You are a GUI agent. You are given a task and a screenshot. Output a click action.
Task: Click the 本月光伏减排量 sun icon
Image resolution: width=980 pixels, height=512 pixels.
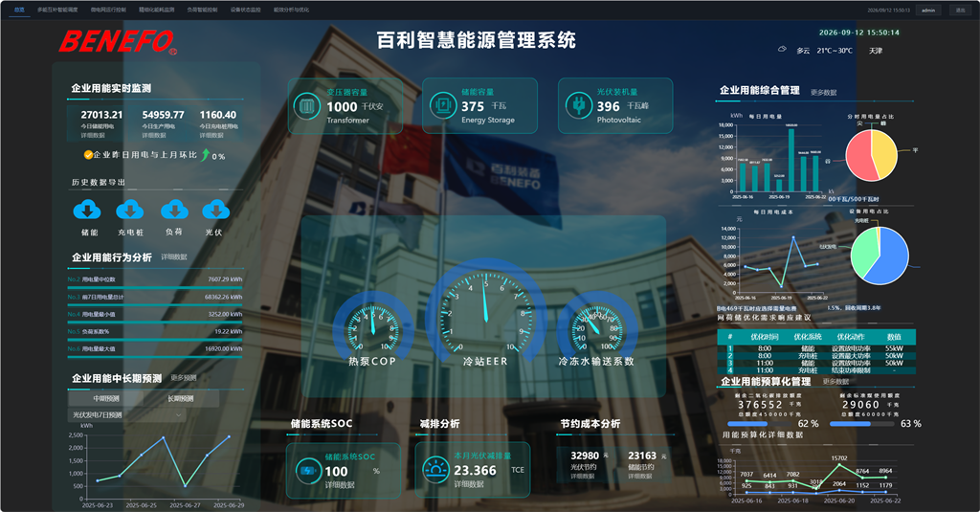pos(435,470)
